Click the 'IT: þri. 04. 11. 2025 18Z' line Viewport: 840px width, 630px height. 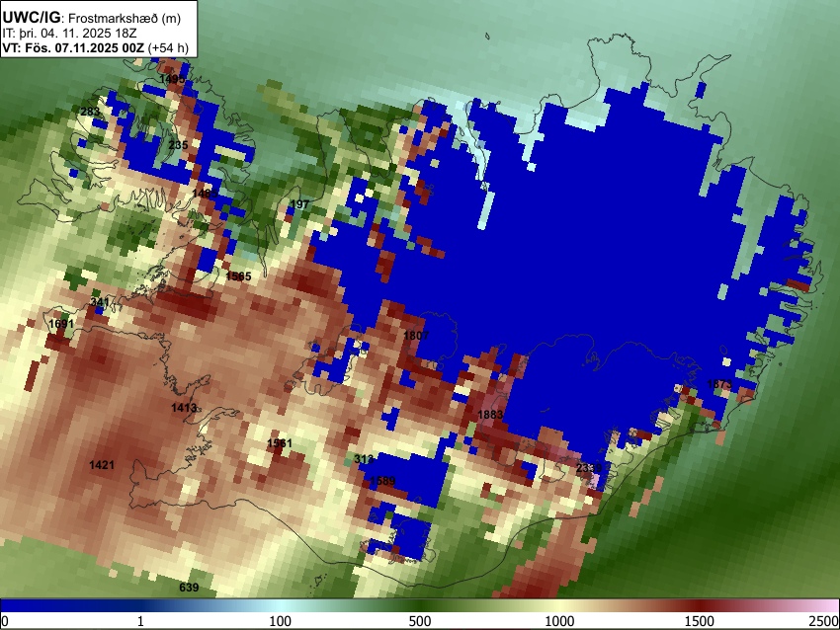tap(69, 33)
